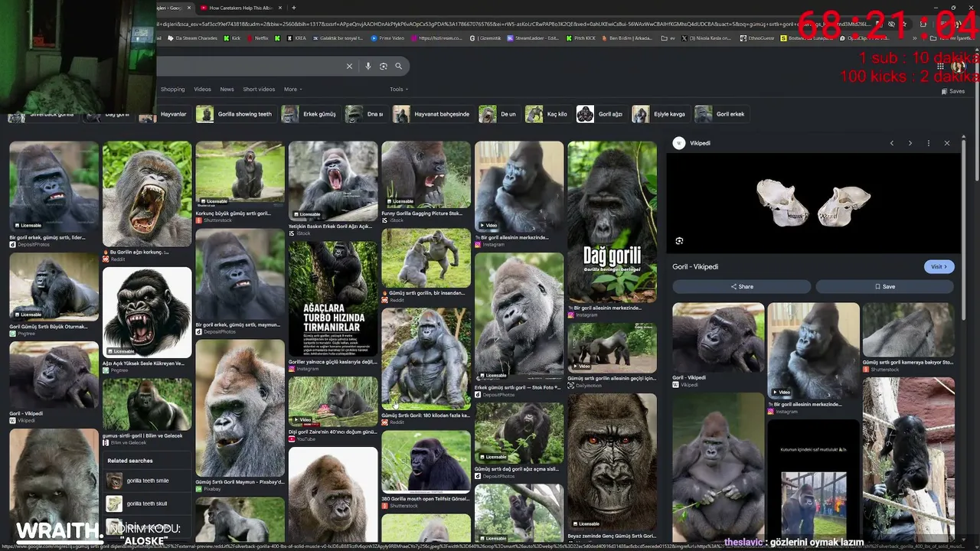
Task: Open related Goril - Vikipedi thumbnail in panel
Action: (718, 337)
